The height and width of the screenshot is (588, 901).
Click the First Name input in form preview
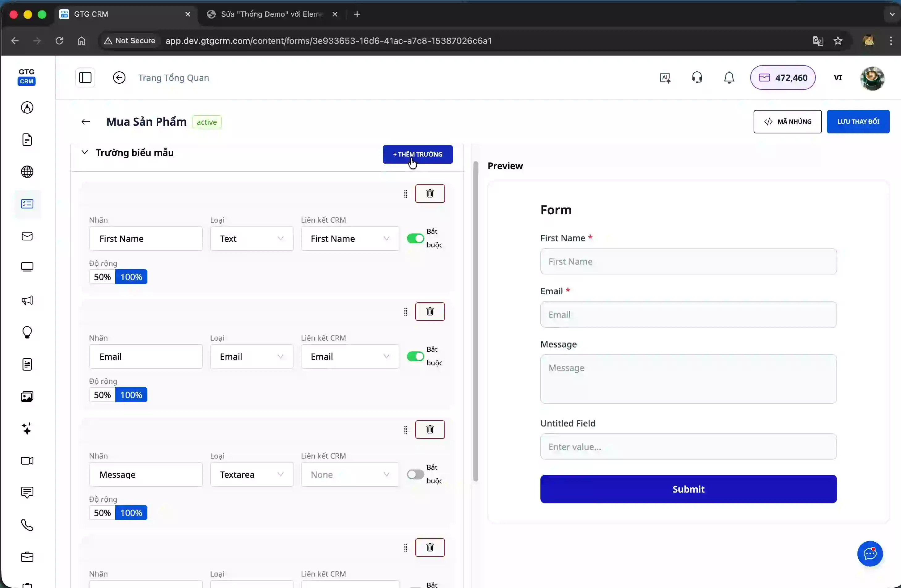pos(688,262)
